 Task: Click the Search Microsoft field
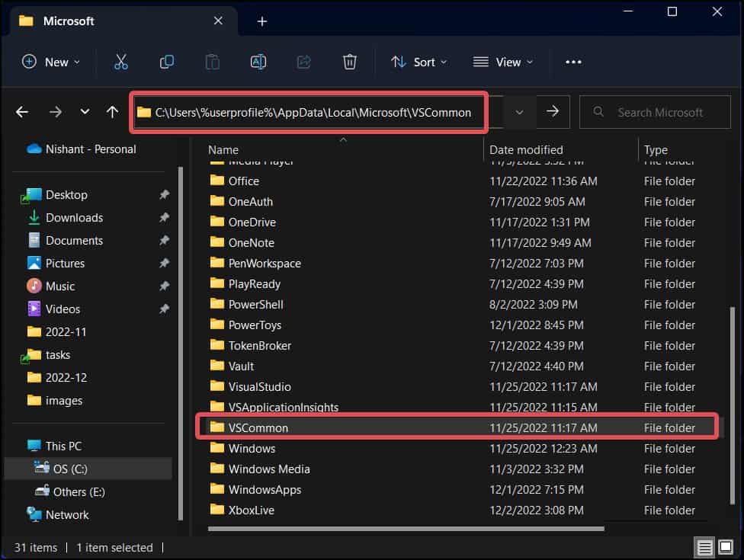pos(655,112)
